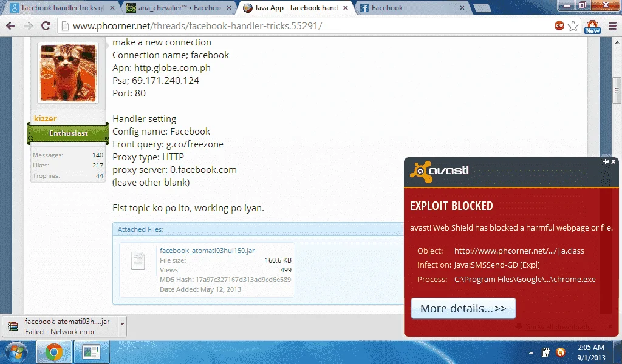
Task: Go back using the browser back arrow
Action: tap(11, 26)
